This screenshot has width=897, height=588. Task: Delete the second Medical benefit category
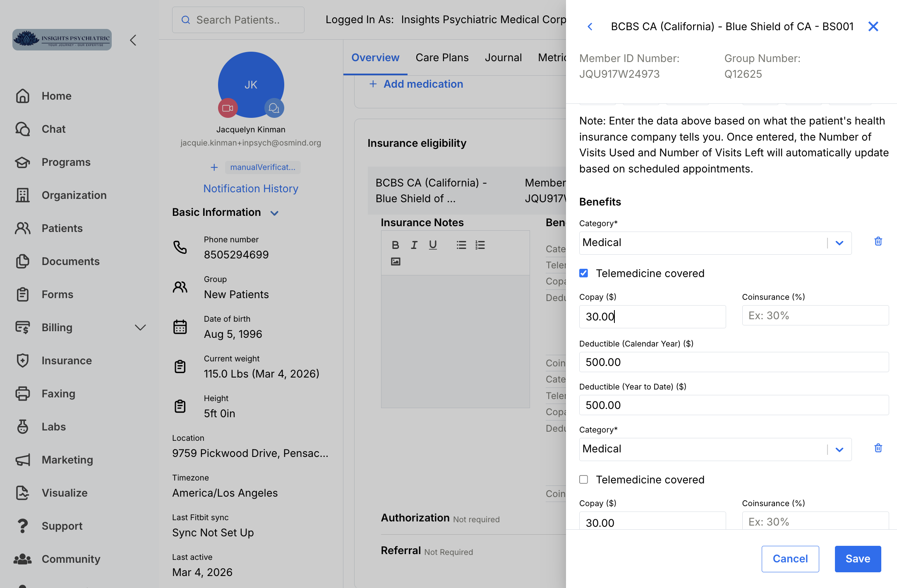click(878, 448)
